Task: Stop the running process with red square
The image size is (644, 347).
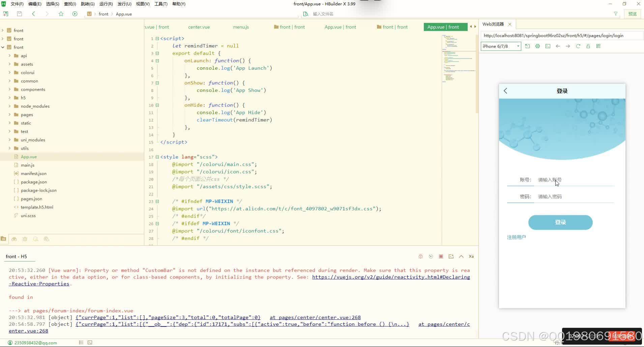Action: tap(441, 256)
